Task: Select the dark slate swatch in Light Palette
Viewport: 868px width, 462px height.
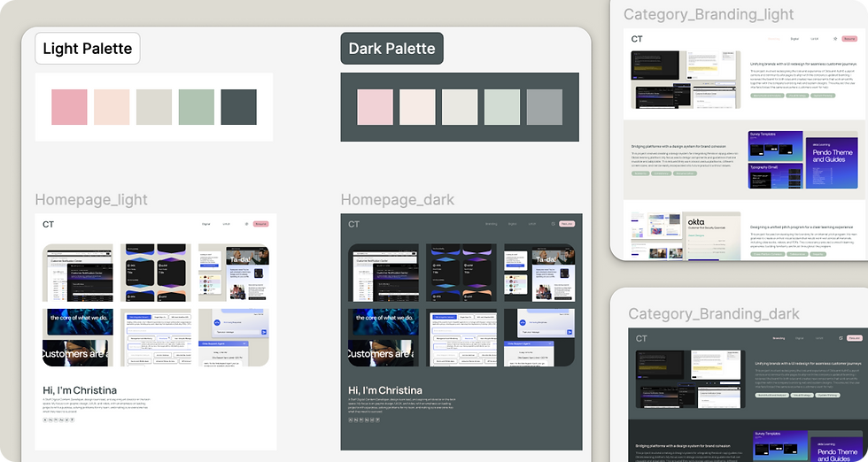Action: (238, 107)
